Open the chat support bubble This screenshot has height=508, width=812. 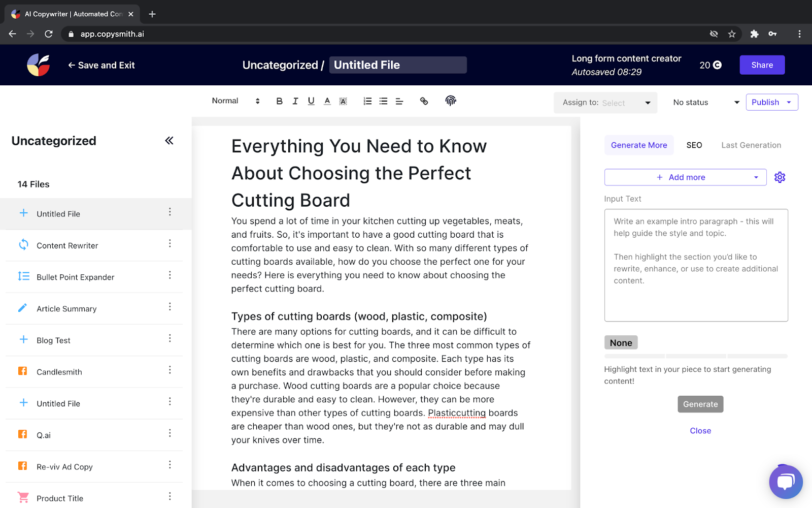click(x=786, y=482)
